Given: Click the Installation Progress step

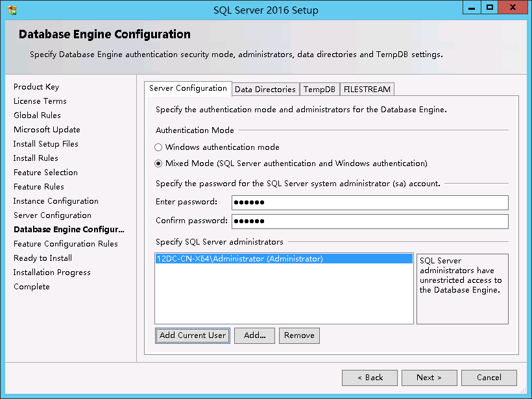Looking at the screenshot, I should pyautogui.click(x=52, y=272).
